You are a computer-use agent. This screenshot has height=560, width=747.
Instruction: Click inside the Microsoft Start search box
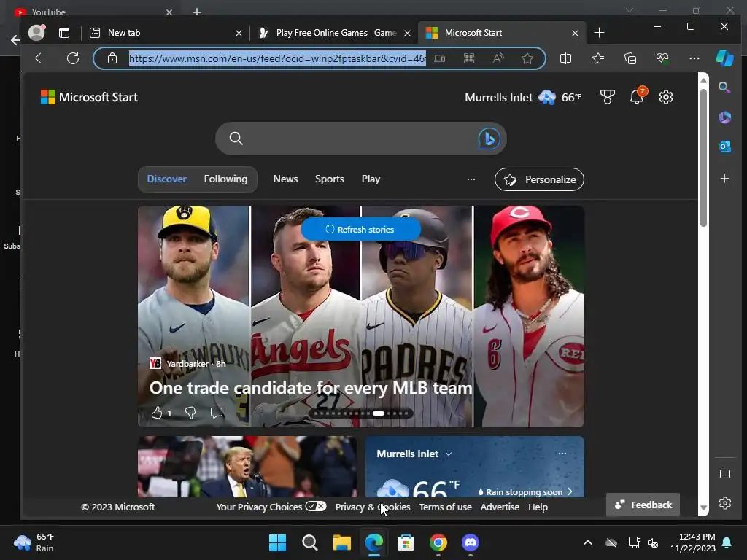point(360,139)
